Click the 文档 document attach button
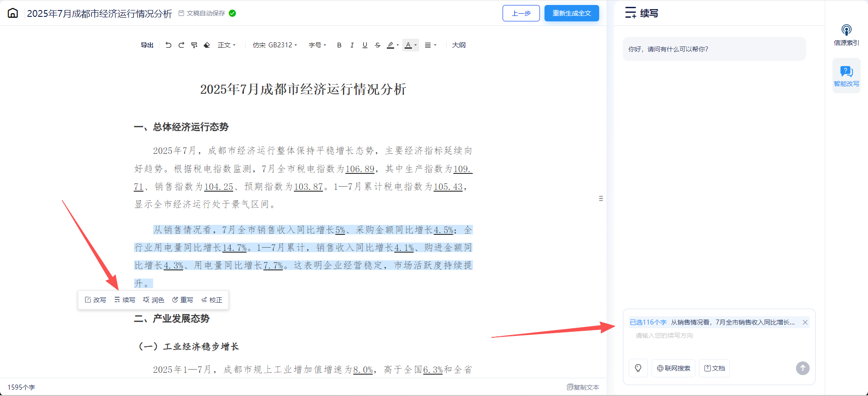 714,368
